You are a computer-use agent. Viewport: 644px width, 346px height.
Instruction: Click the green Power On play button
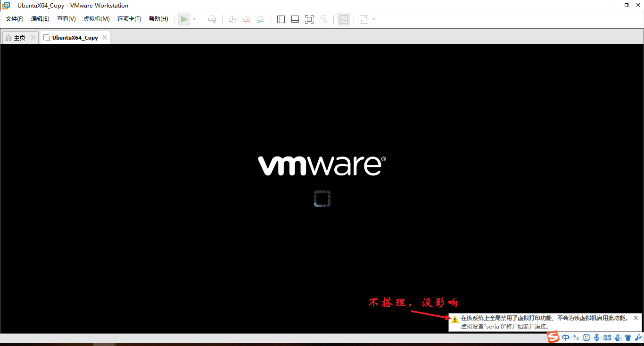(x=184, y=19)
